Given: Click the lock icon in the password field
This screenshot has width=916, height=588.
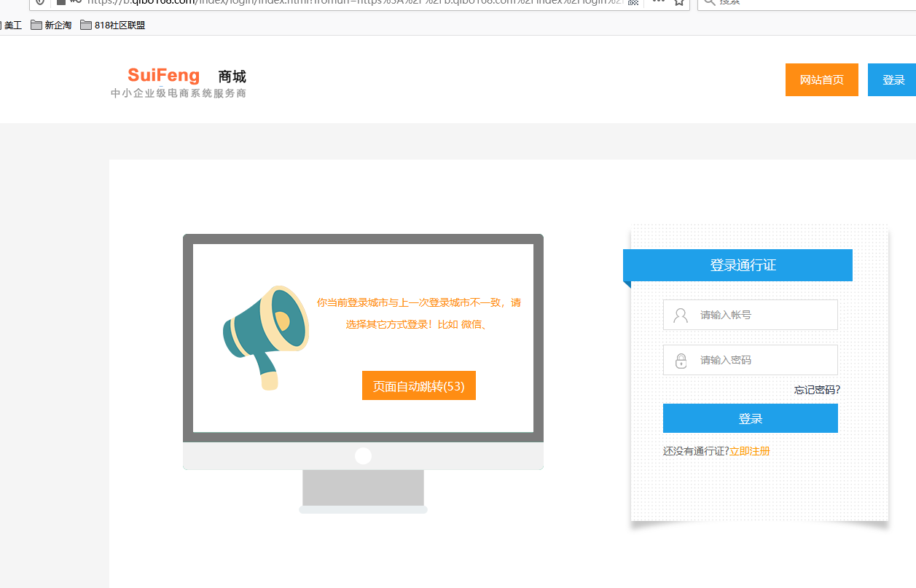Looking at the screenshot, I should point(681,361).
